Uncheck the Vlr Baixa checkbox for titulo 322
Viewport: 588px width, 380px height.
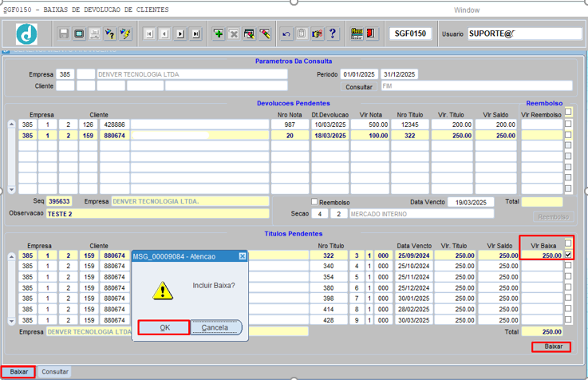(x=568, y=255)
